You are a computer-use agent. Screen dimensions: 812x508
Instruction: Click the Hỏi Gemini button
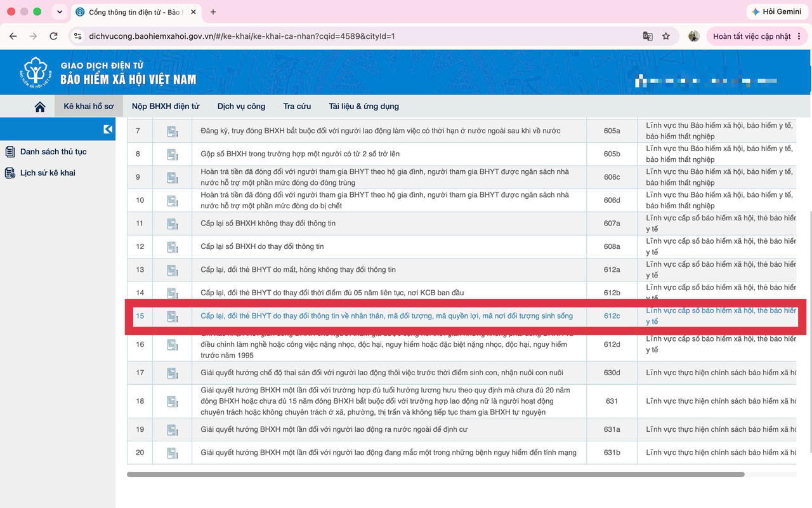(x=776, y=11)
